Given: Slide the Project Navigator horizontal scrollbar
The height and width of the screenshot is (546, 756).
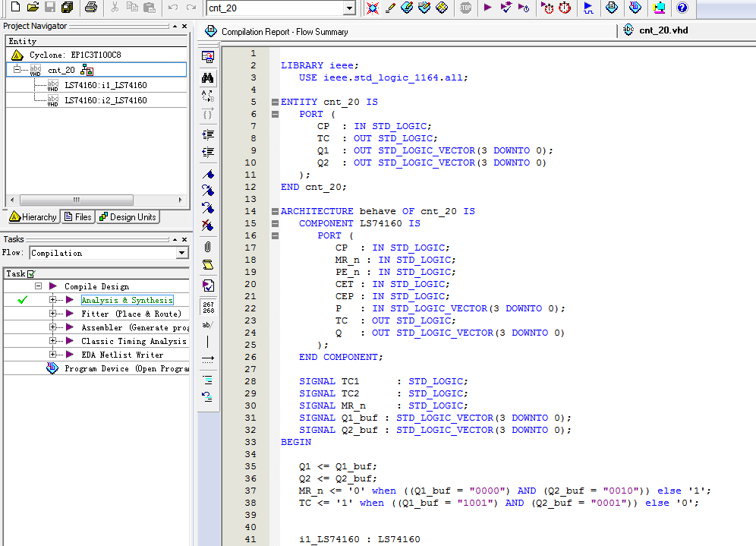Looking at the screenshot, I should click(77, 200).
